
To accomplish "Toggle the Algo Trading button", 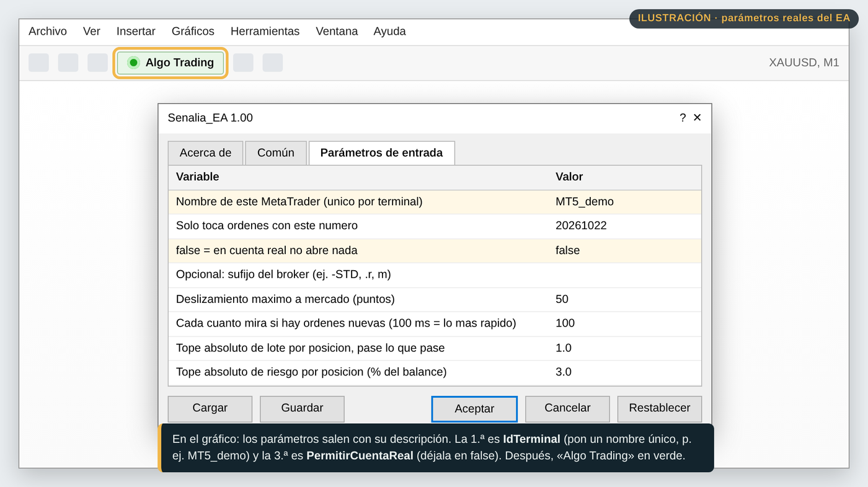I will (x=170, y=63).
